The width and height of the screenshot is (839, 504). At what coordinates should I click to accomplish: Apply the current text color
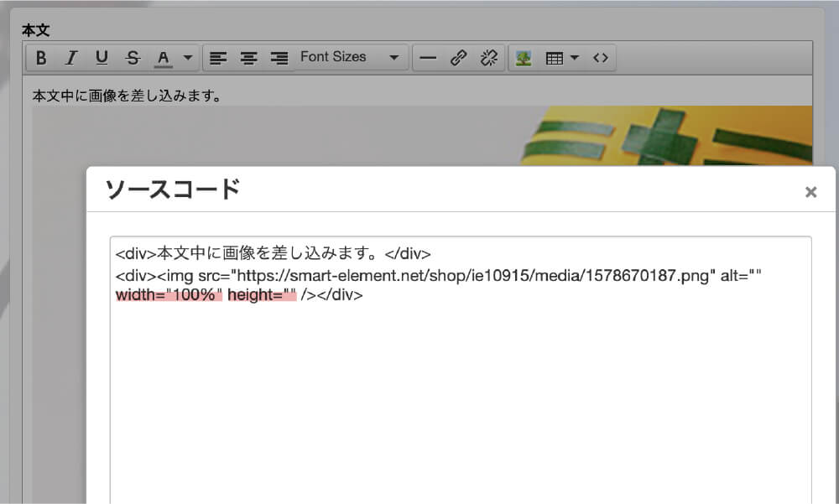pyautogui.click(x=164, y=58)
